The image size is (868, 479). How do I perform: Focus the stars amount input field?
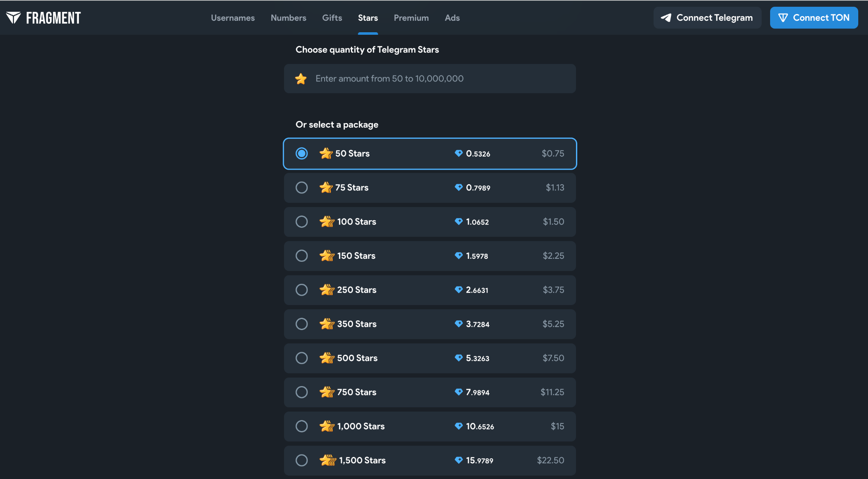pyautogui.click(x=430, y=78)
